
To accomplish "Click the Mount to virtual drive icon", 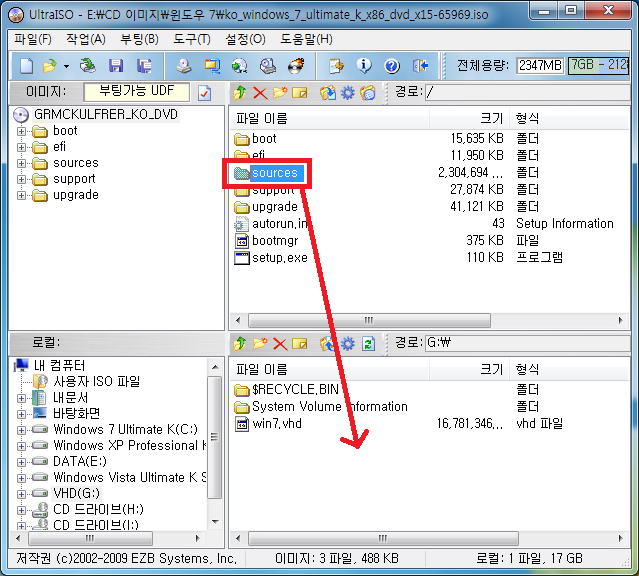I will tap(268, 66).
